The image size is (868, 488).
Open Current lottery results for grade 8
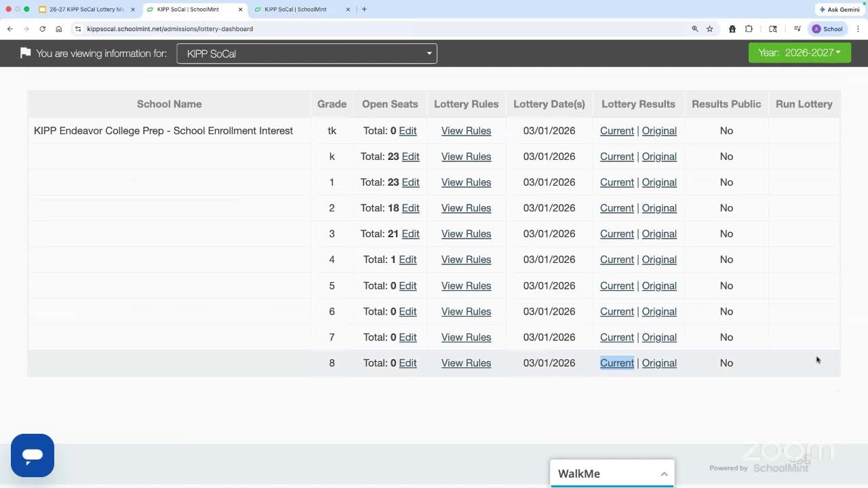[617, 363]
